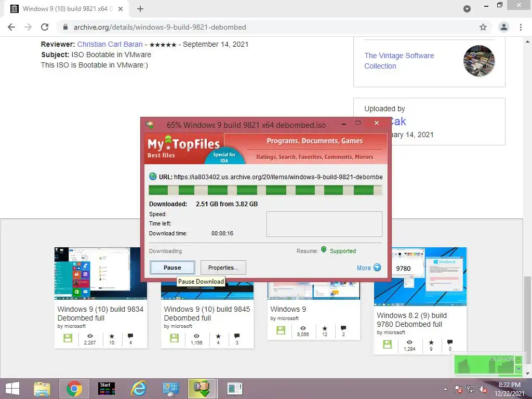This screenshot has height=399, width=532.
Task: Click favorites star on build 9834 card
Action: 112,336
